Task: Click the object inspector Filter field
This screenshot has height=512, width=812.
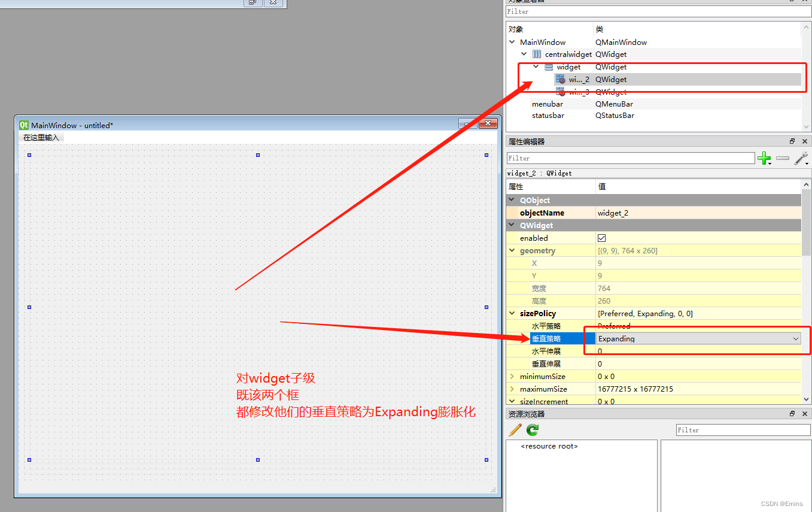Action: 658,11
